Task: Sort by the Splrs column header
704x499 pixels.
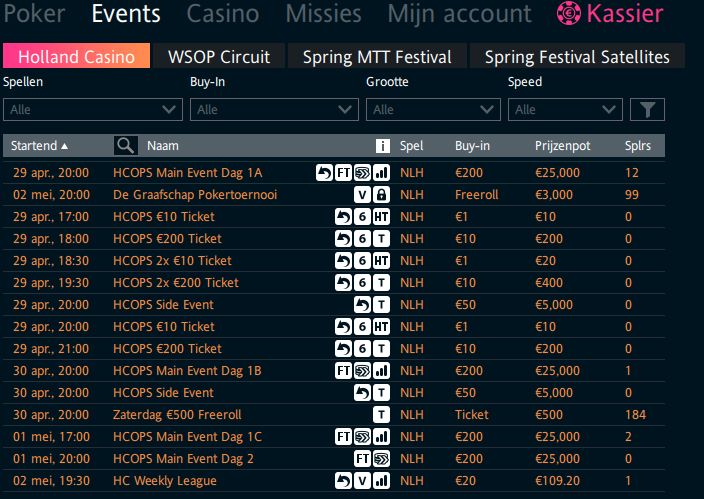Action: 638,146
